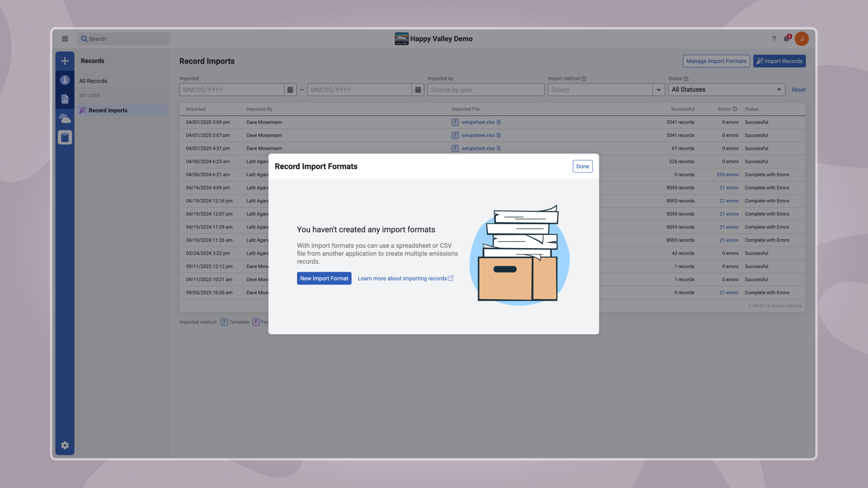Open the app grid launcher icon
The height and width of the screenshot is (488, 868).
[x=65, y=39]
